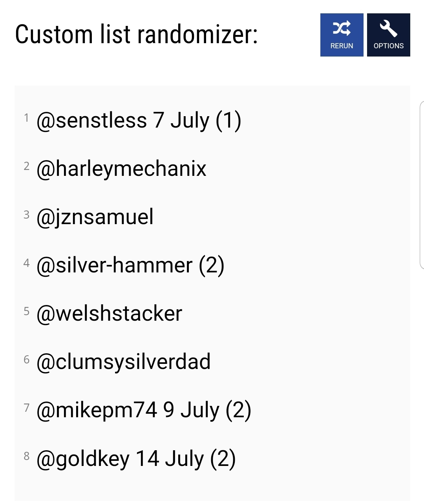Click the RERUN shuffle icon

click(x=342, y=28)
